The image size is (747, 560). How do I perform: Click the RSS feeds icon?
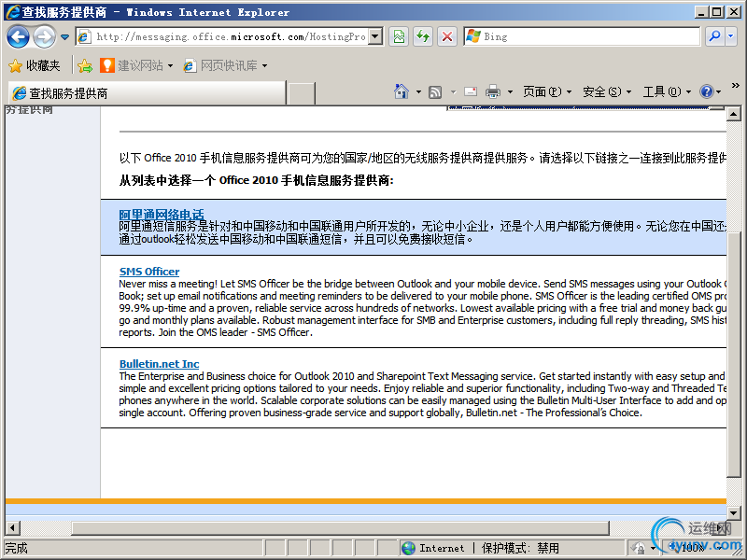(x=435, y=91)
